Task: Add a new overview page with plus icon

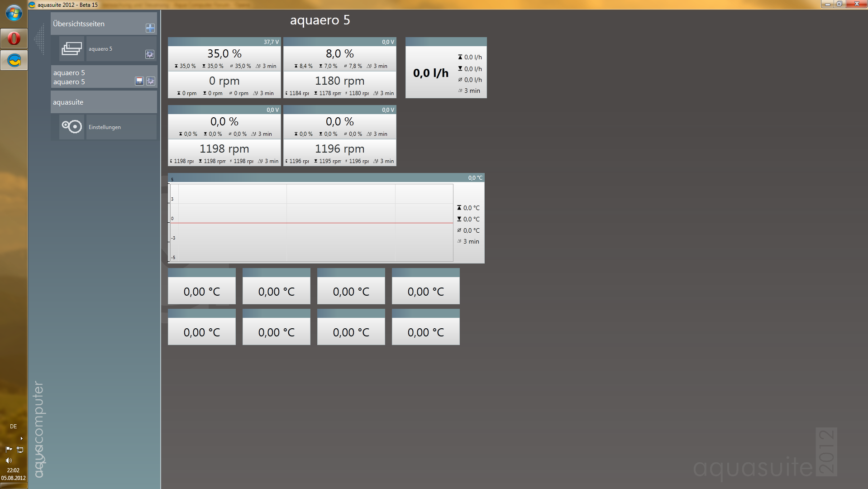Action: [150, 28]
